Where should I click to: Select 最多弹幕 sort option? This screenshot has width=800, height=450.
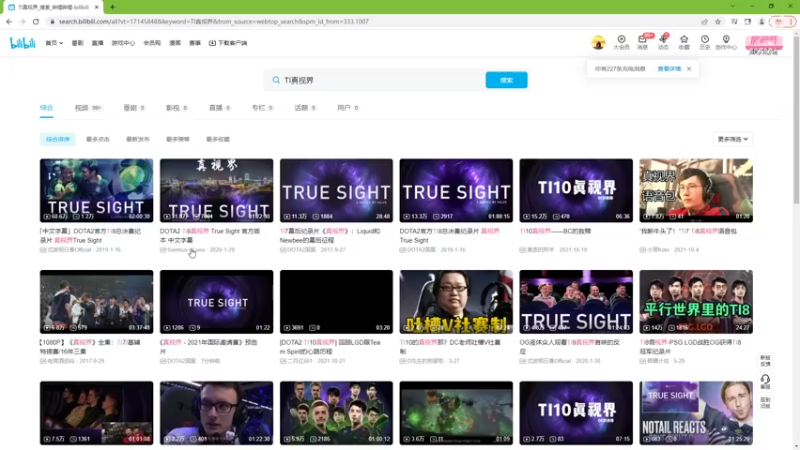tap(178, 139)
